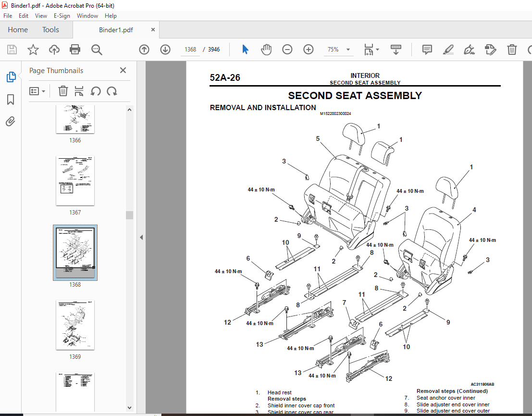Select the Hand pan tool
Viewport: 532px width, 416px height.
tap(266, 50)
